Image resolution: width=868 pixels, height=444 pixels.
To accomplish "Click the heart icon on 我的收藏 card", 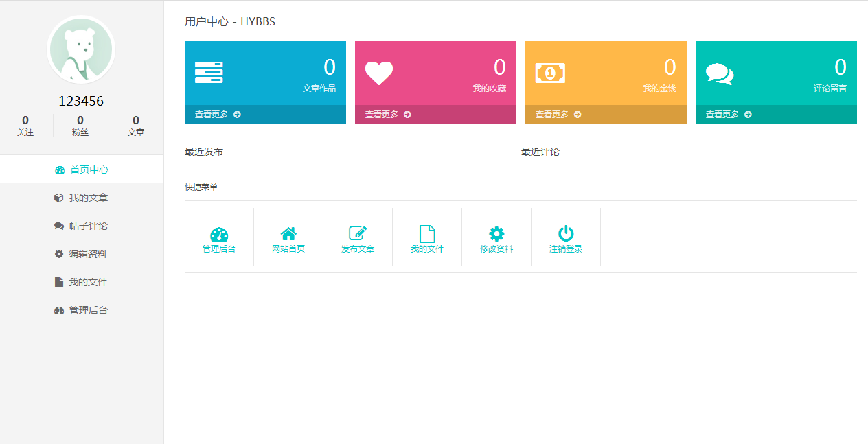I will (x=379, y=73).
